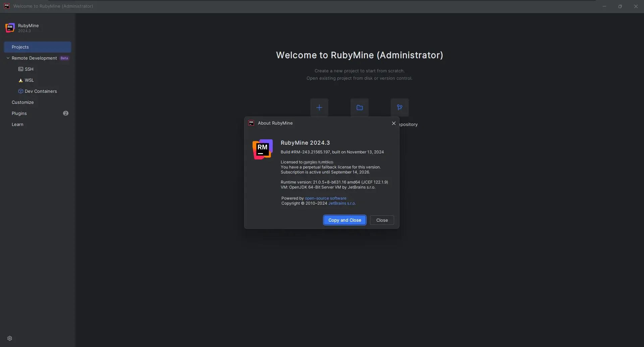Click the RubyMine logo in the About dialog

coord(262,149)
